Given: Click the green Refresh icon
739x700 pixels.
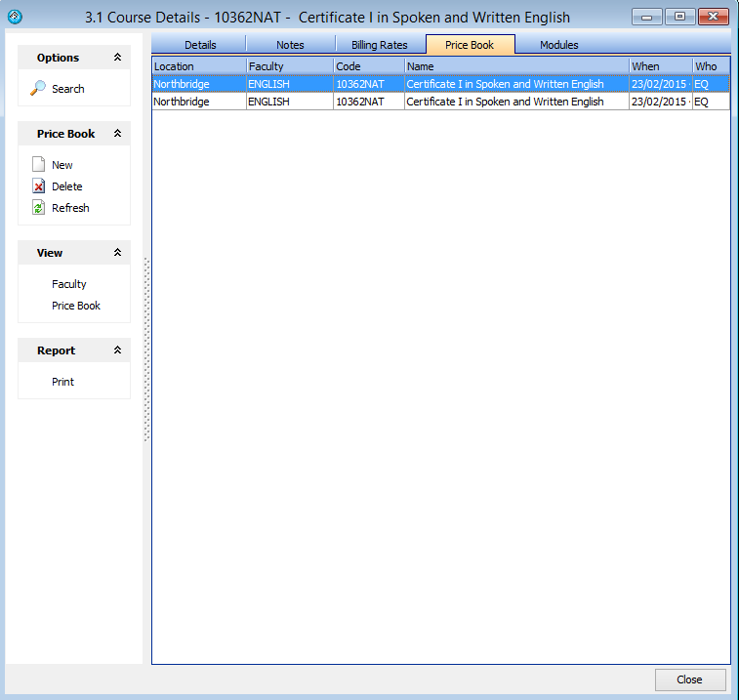Looking at the screenshot, I should (x=39, y=208).
